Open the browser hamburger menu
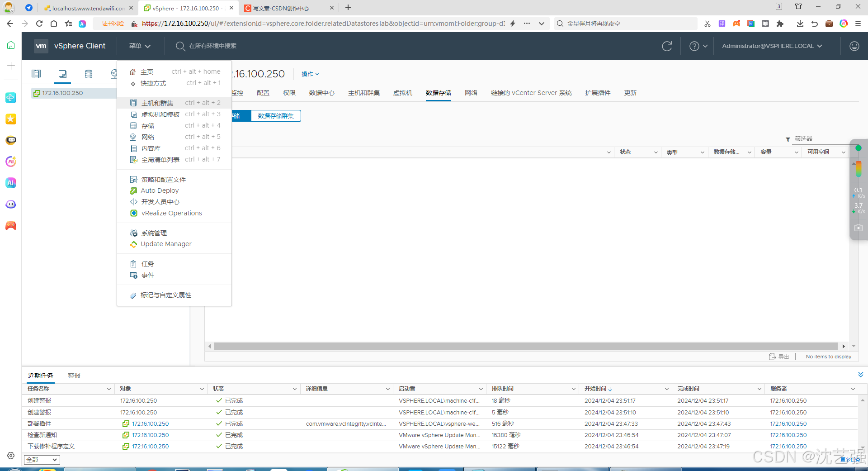868x471 pixels. (858, 24)
